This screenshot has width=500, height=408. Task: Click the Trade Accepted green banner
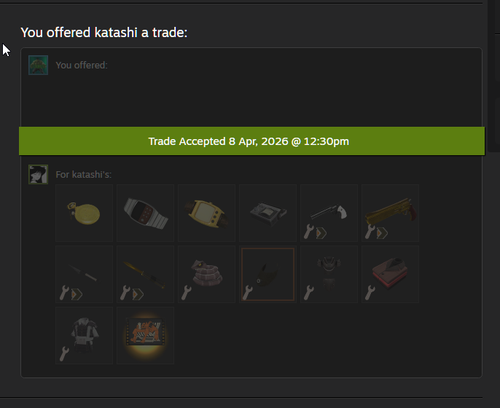coord(252,141)
